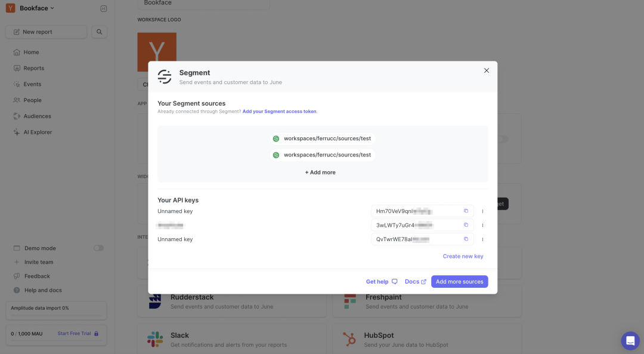Open options menu for QvTwrWE78aI key

click(482, 239)
